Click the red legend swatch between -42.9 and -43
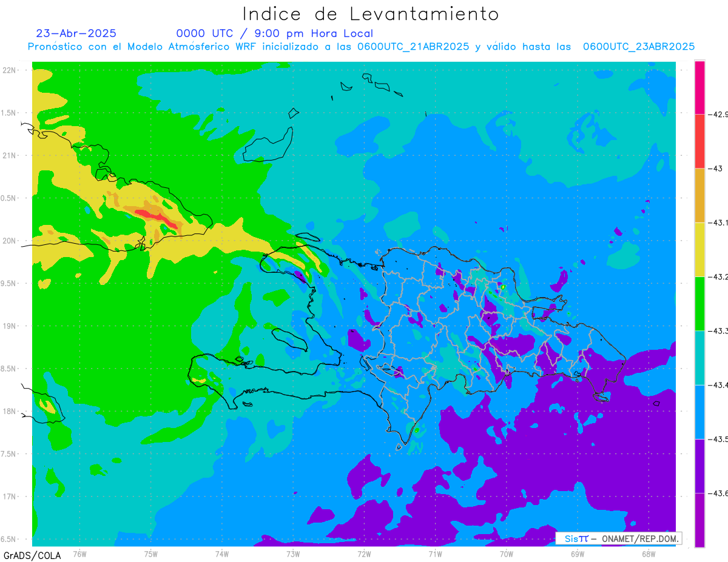This screenshot has width=728, height=562. 699,141
